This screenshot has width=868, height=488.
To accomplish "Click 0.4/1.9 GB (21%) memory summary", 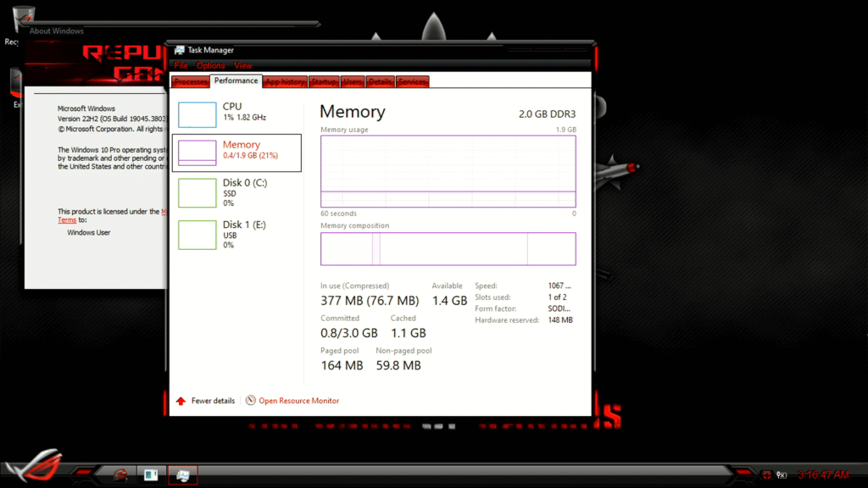I will pyautogui.click(x=250, y=156).
